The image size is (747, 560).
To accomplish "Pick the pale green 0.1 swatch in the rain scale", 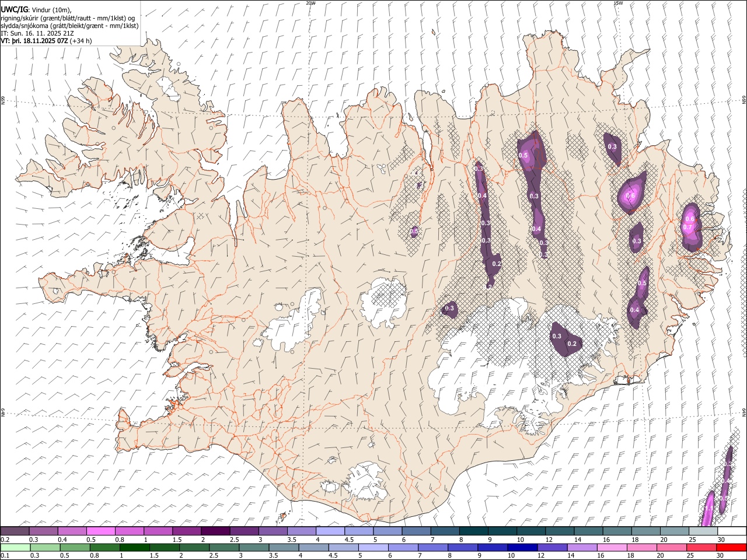I will tap(15, 548).
